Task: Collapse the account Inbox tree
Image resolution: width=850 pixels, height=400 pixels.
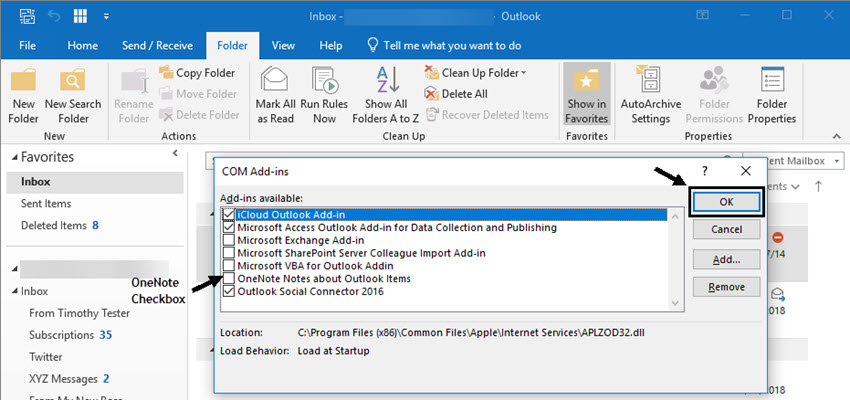Action: [x=15, y=292]
